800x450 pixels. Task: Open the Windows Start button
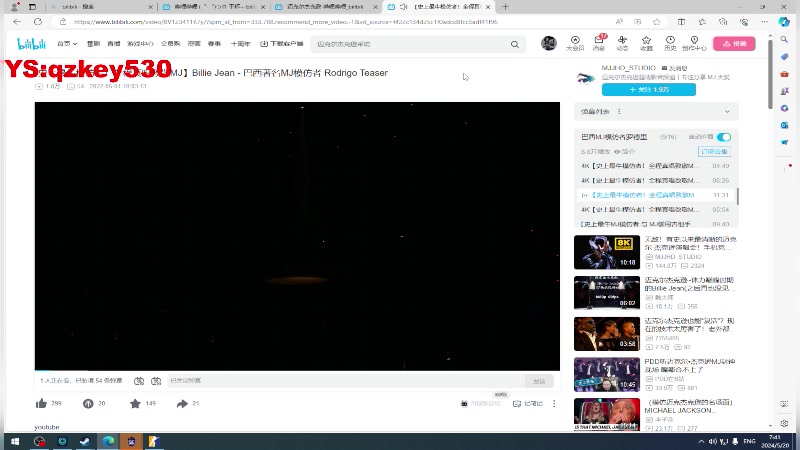[15, 441]
